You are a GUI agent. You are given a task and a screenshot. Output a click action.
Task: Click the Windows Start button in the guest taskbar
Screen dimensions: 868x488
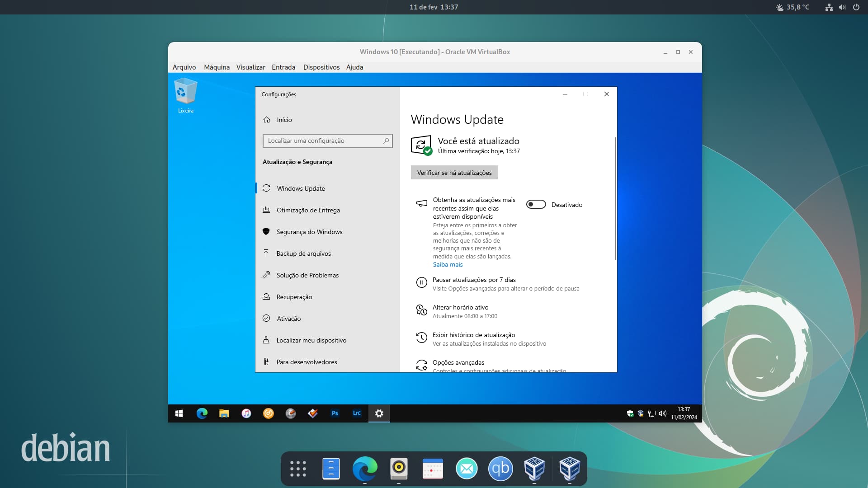click(x=179, y=413)
